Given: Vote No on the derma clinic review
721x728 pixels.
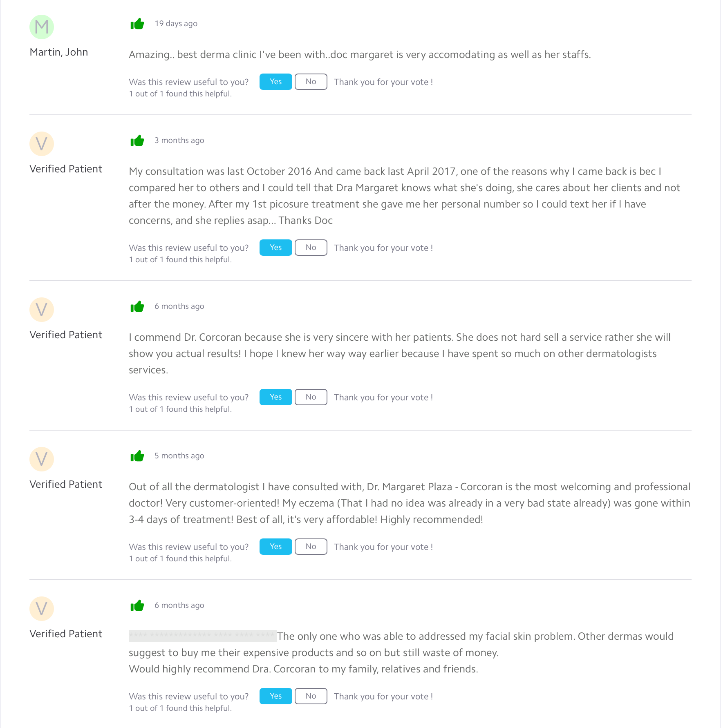Looking at the screenshot, I should (x=311, y=82).
